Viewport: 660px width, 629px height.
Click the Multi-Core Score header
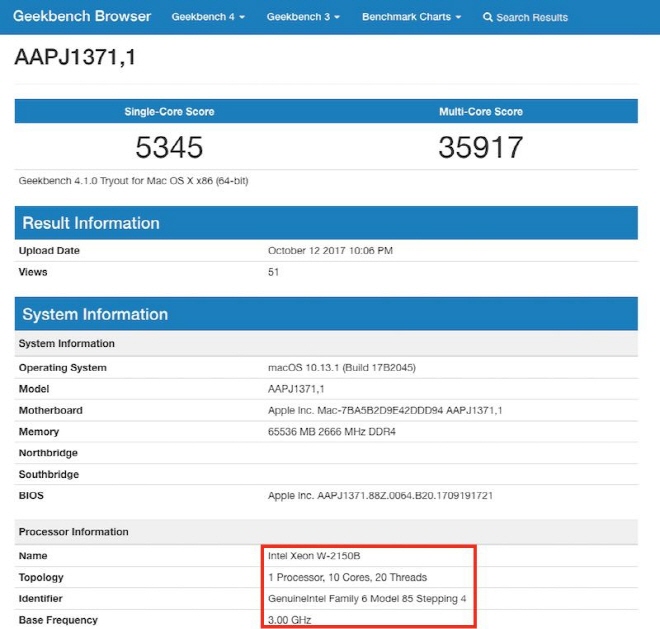tap(481, 112)
